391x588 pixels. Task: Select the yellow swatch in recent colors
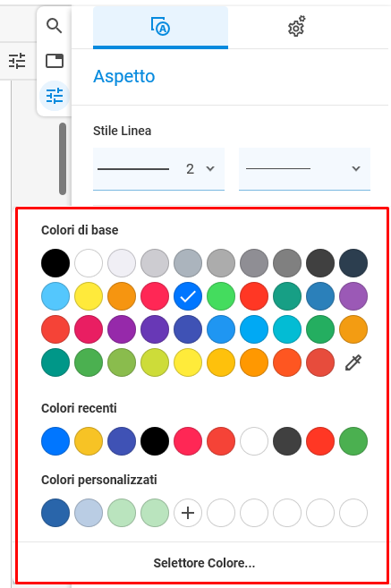(x=89, y=441)
